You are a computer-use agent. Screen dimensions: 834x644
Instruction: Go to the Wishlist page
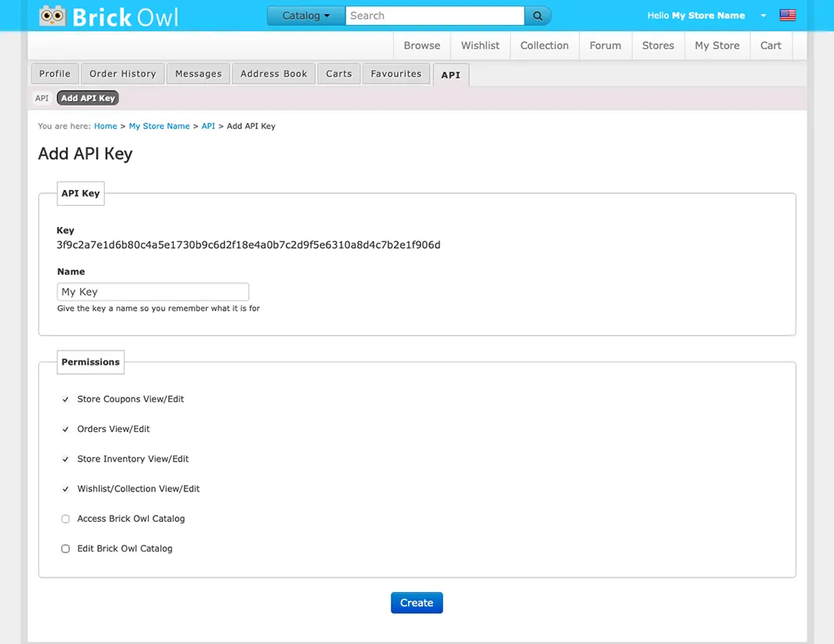click(480, 45)
